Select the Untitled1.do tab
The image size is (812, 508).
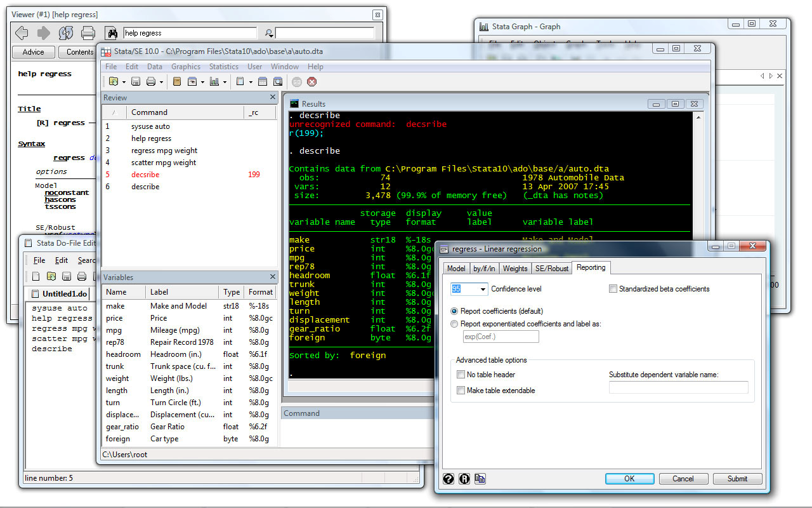point(59,293)
